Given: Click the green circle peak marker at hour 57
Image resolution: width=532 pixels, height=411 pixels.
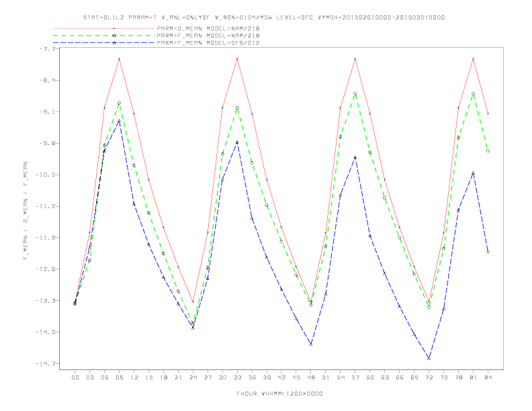Looking at the screenshot, I should [x=355, y=93].
